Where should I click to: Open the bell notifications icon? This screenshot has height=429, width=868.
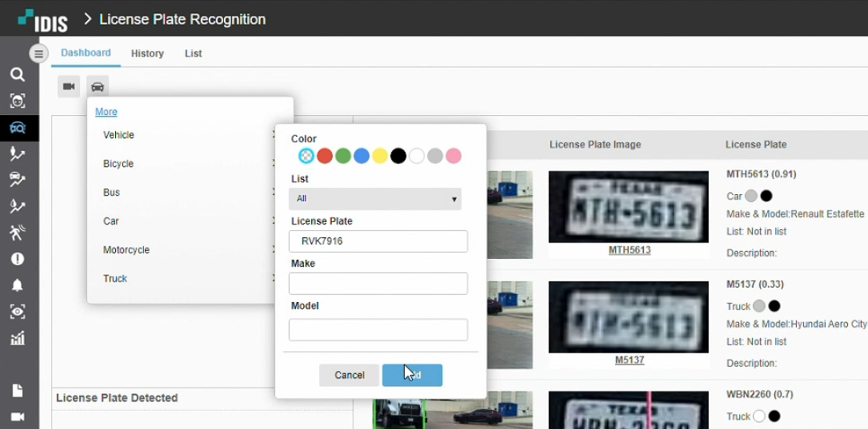(x=17, y=285)
